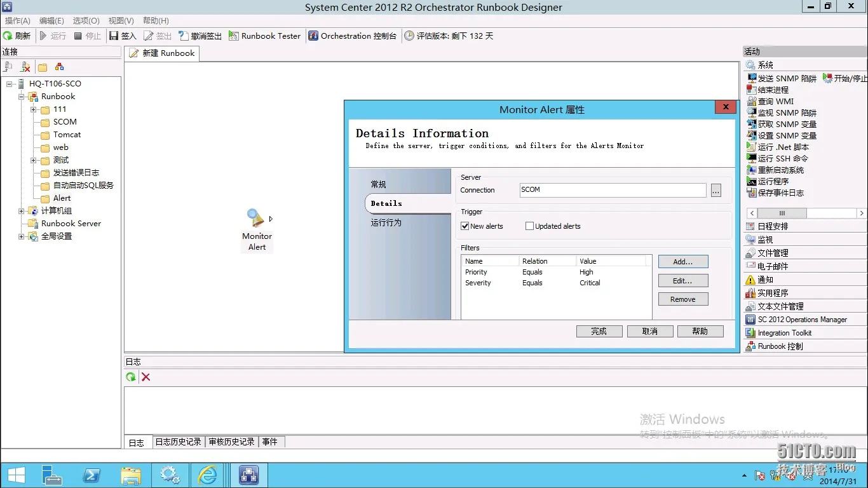Open the 视图(V) menu

click(121, 21)
